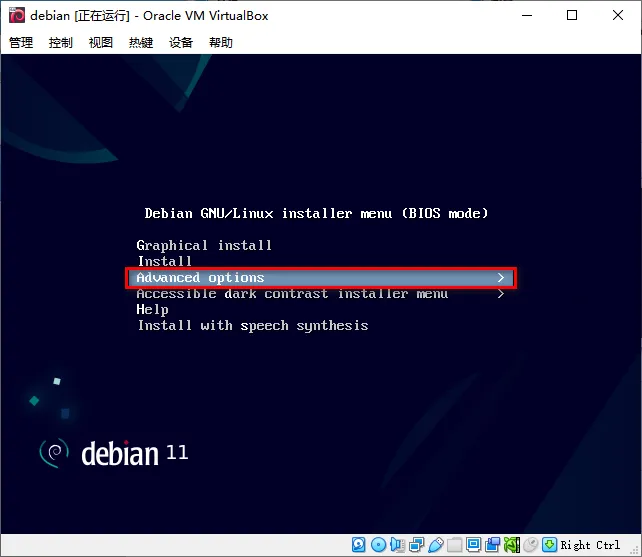Click the optical disc drive status icon
Viewport: 642px width, 557px height.
pyautogui.click(x=378, y=545)
